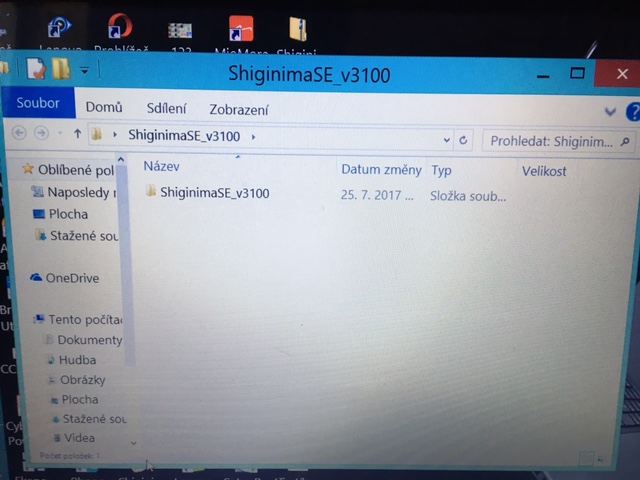Image resolution: width=640 pixels, height=480 pixels.
Task: Click the date 25. 7. 2017 cell
Action: 377,195
